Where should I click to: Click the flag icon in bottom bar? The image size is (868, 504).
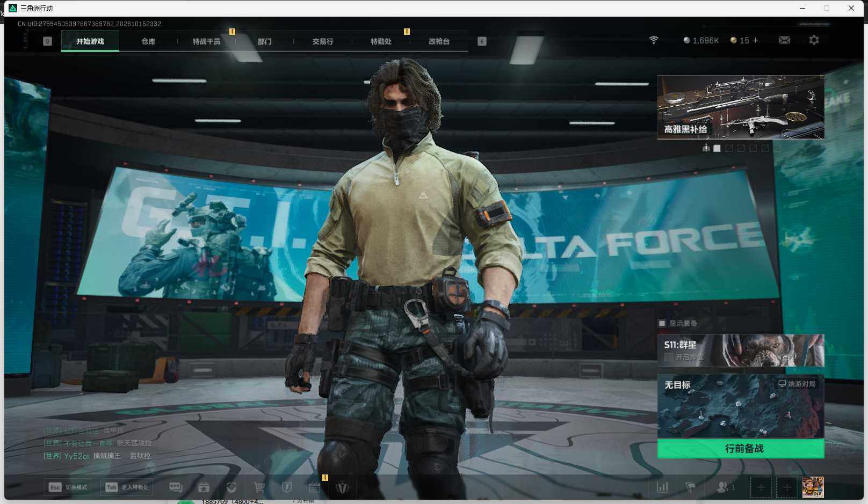[691, 487]
